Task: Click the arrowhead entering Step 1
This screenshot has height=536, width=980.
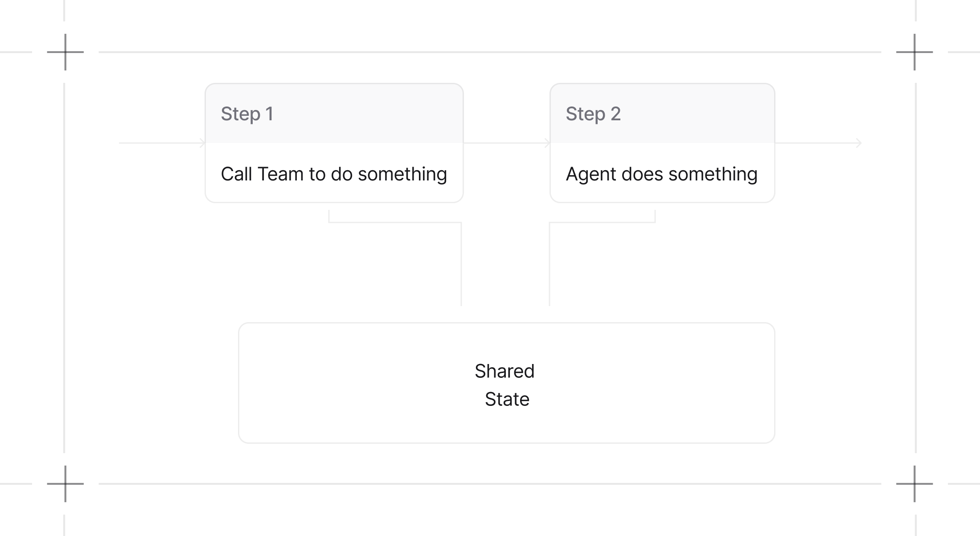Action: [x=202, y=143]
